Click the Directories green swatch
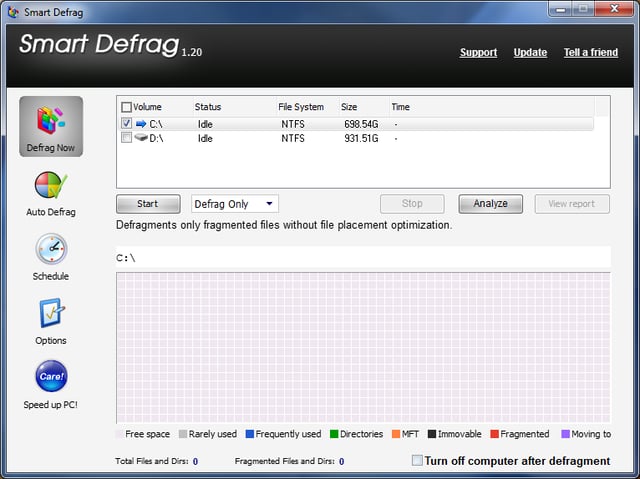The width and height of the screenshot is (640, 479). pyautogui.click(x=334, y=434)
